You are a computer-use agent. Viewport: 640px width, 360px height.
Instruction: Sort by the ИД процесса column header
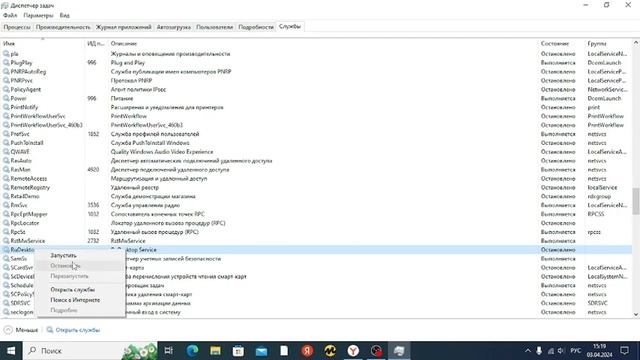click(96, 43)
